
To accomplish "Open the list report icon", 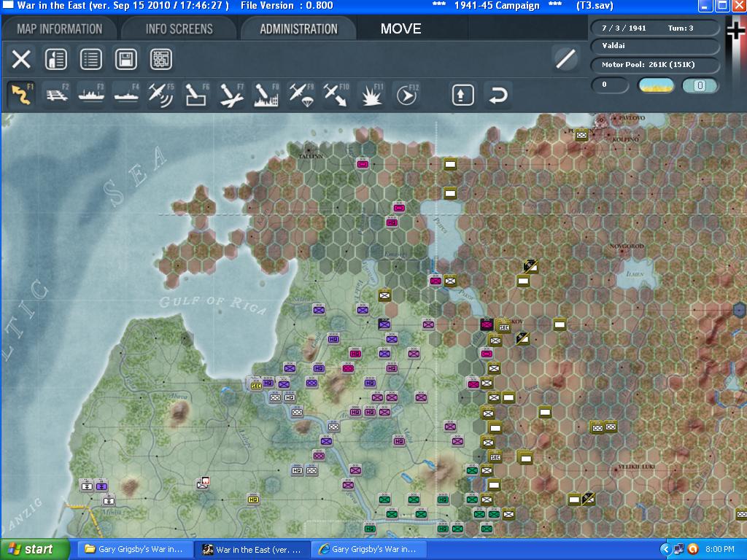I will tap(90, 60).
